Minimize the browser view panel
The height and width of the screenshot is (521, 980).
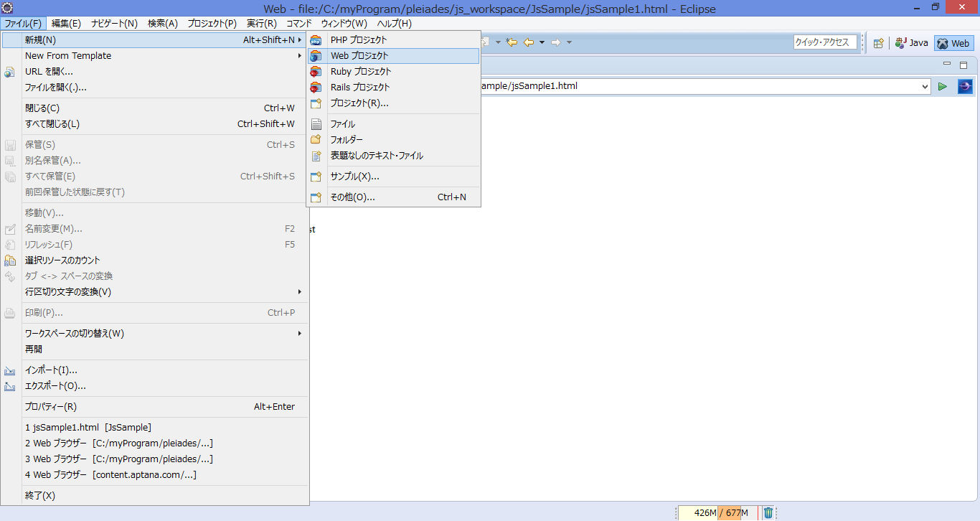coord(947,65)
